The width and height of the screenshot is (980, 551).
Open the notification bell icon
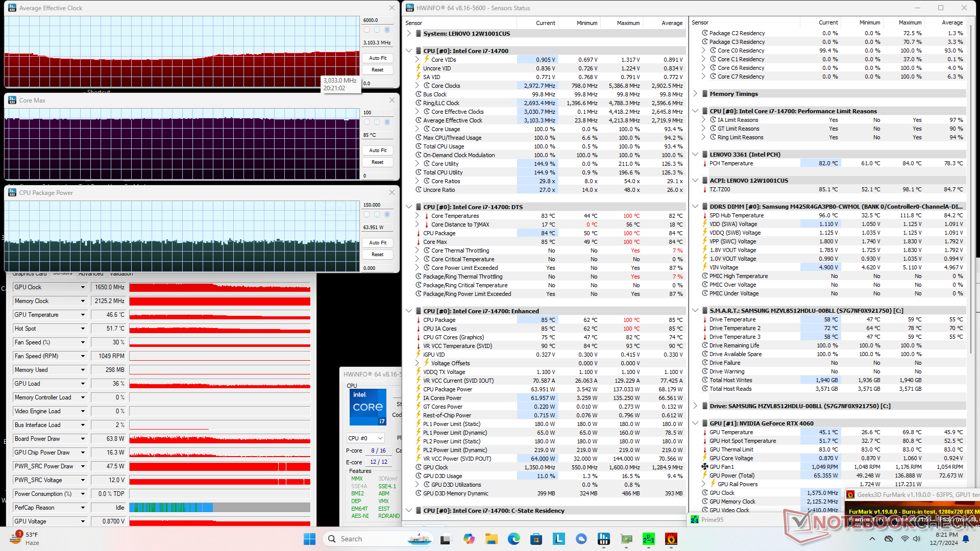point(966,539)
